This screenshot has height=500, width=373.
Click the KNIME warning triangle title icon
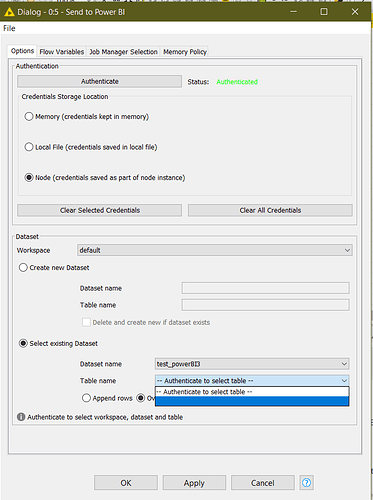[x=9, y=12]
